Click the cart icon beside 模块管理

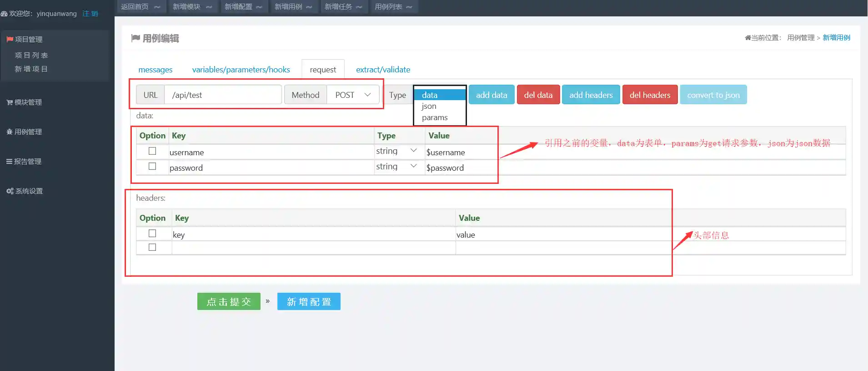(10, 102)
